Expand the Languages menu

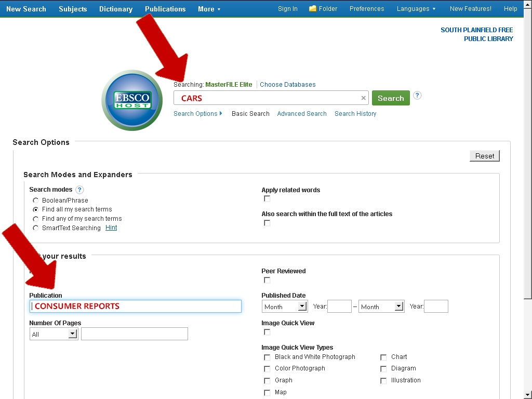tap(416, 9)
